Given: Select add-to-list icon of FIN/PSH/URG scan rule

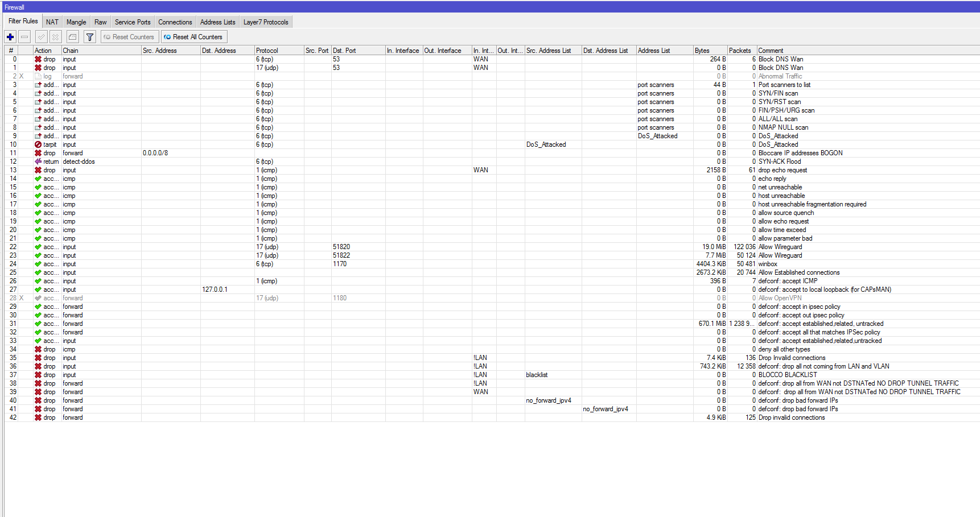Looking at the screenshot, I should pos(38,110).
